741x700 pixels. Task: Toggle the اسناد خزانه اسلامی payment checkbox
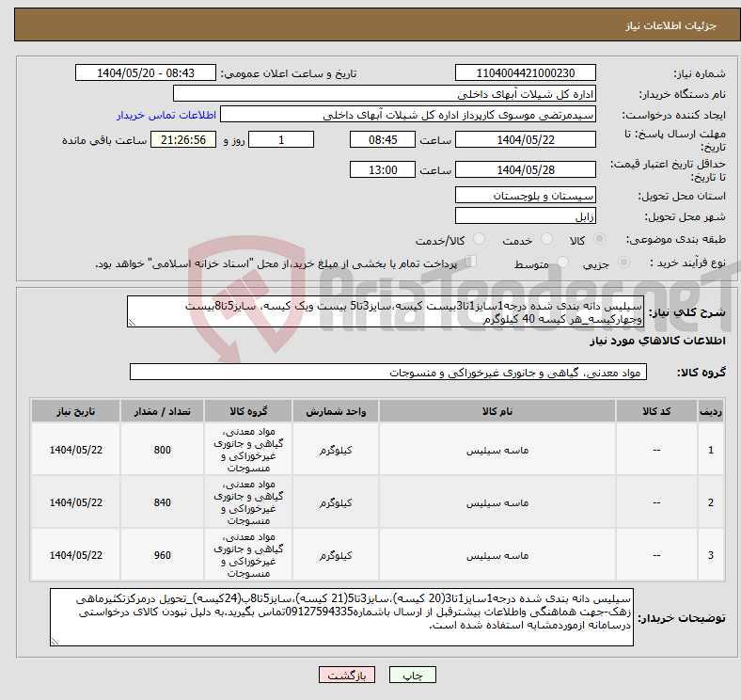pos(471,262)
